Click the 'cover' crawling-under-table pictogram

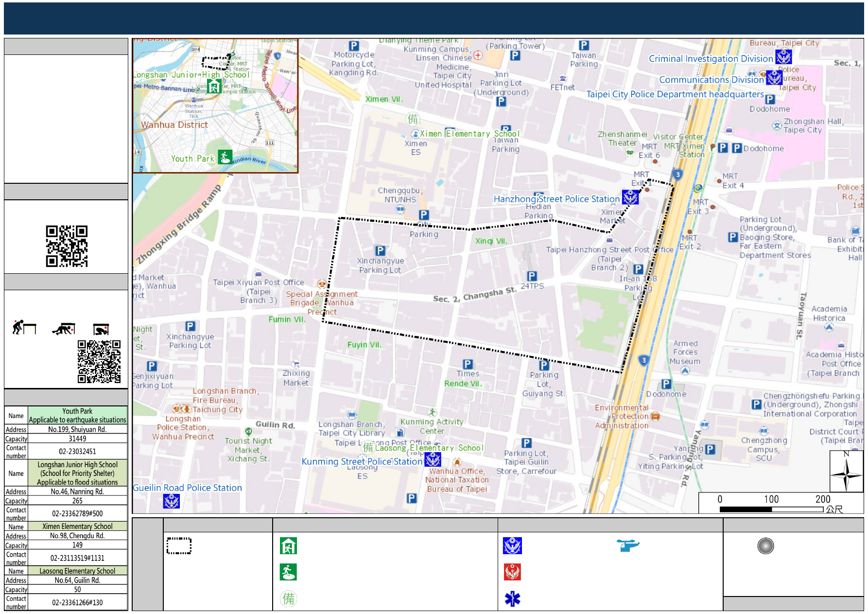64,329
